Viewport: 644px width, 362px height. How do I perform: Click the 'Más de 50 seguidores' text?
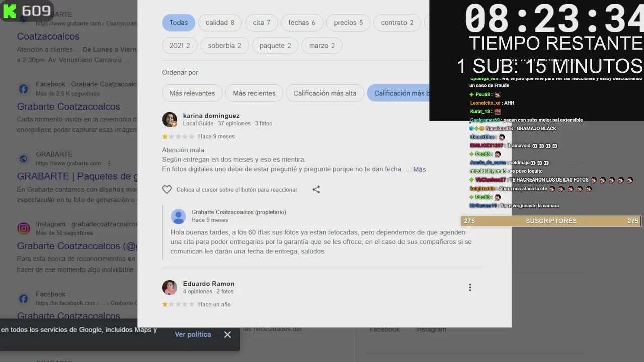tap(64, 233)
